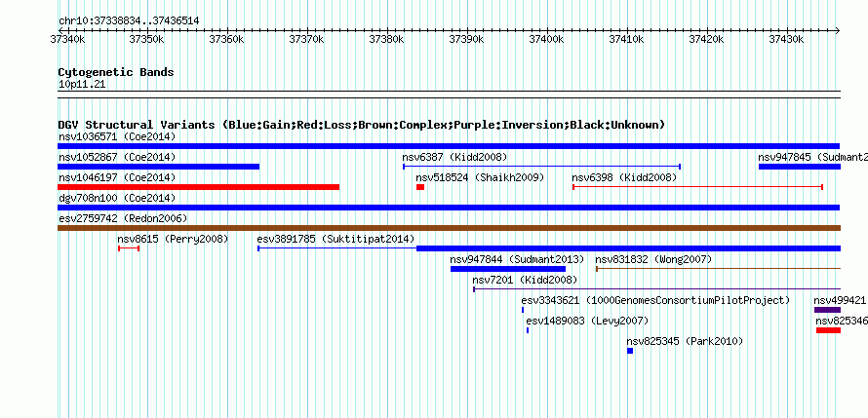The image size is (868, 418).
Task: Click the 37380k ruler position
Action: (x=387, y=39)
